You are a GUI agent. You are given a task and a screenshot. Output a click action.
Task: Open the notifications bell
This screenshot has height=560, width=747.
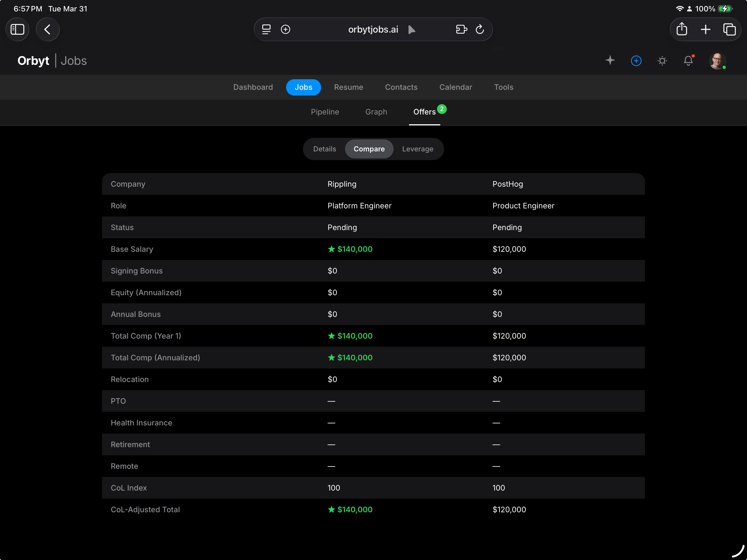point(688,61)
